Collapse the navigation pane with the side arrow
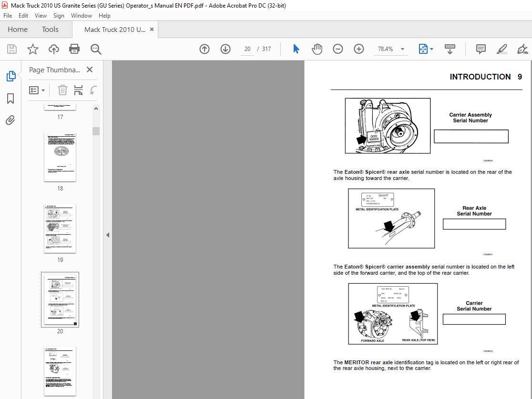The image size is (532, 399). point(108,235)
